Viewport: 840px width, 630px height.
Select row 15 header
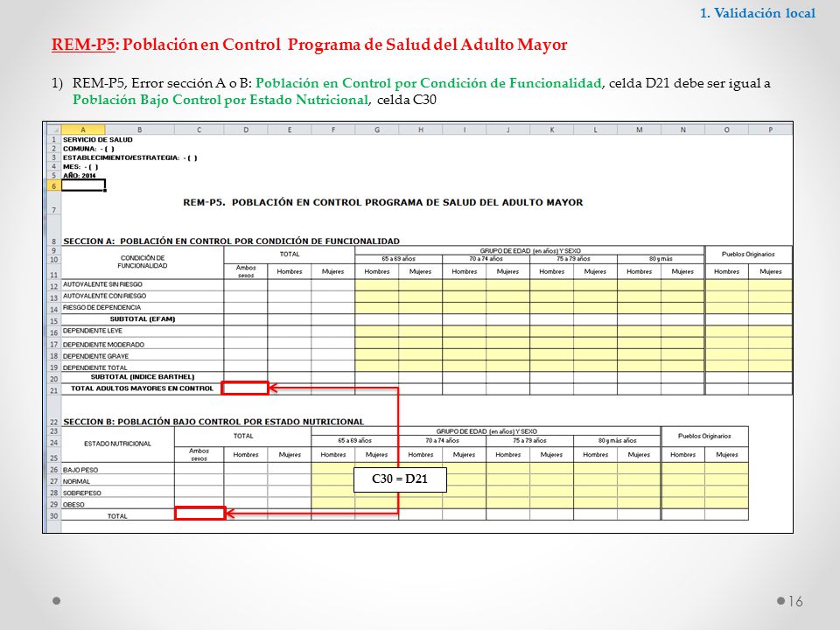[x=53, y=321]
